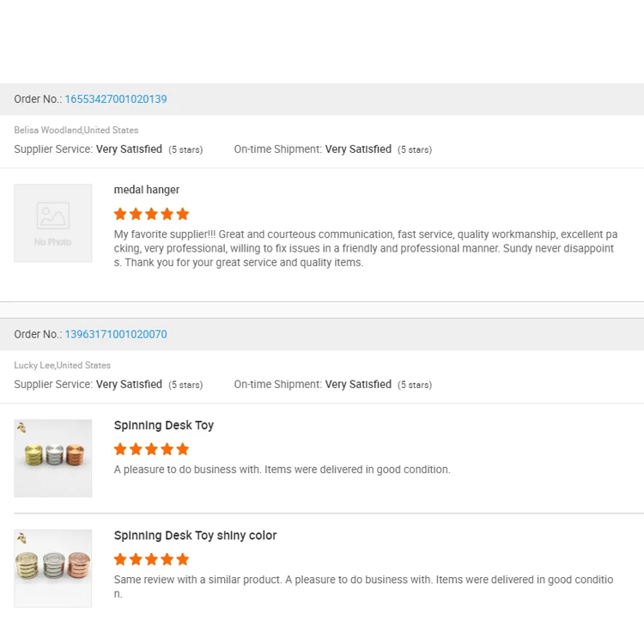Click the small gold logo on the shiny color thumbnail
The width and height of the screenshot is (644, 644).
coord(21,538)
